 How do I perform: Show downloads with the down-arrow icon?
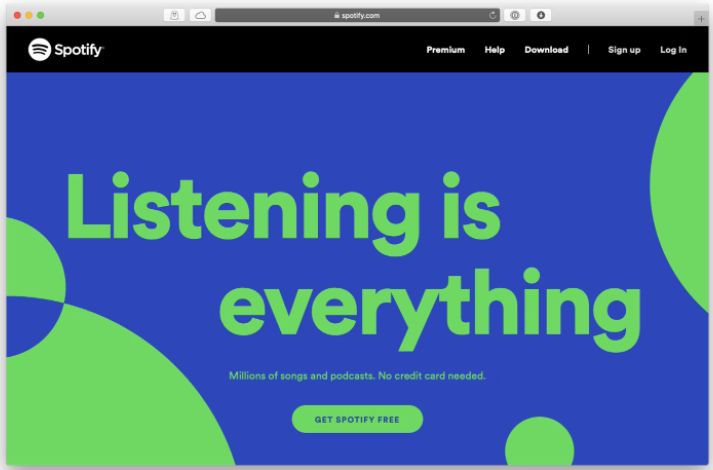pos(541,15)
